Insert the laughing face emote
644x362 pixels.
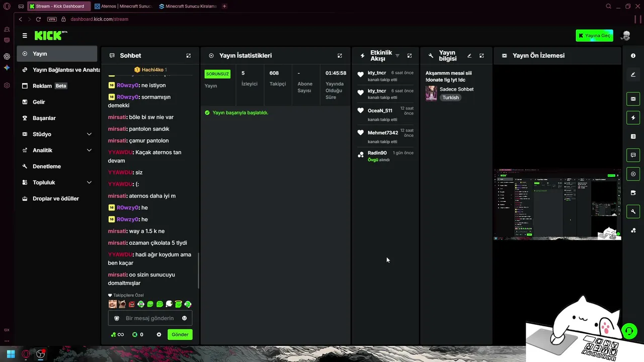click(113, 304)
